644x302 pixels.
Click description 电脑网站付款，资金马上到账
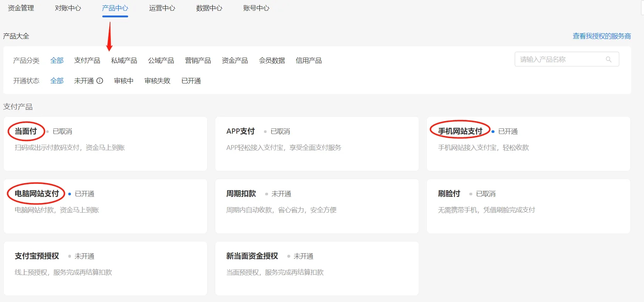click(x=57, y=210)
